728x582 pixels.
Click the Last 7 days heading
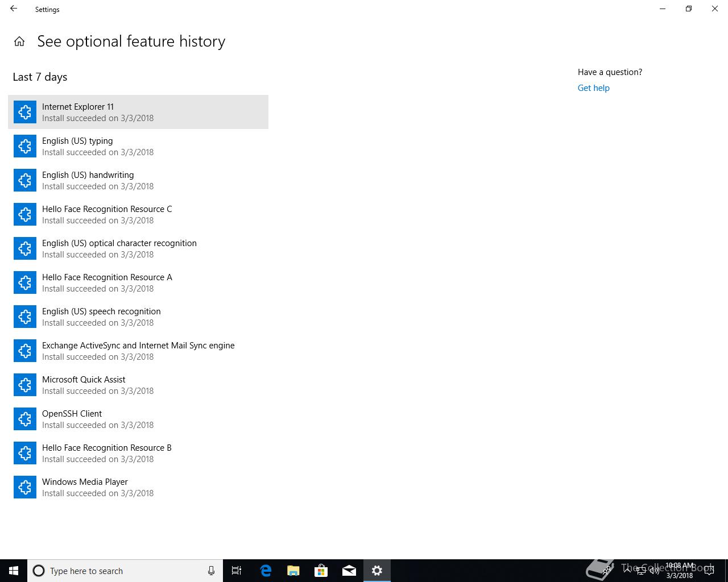(x=40, y=77)
